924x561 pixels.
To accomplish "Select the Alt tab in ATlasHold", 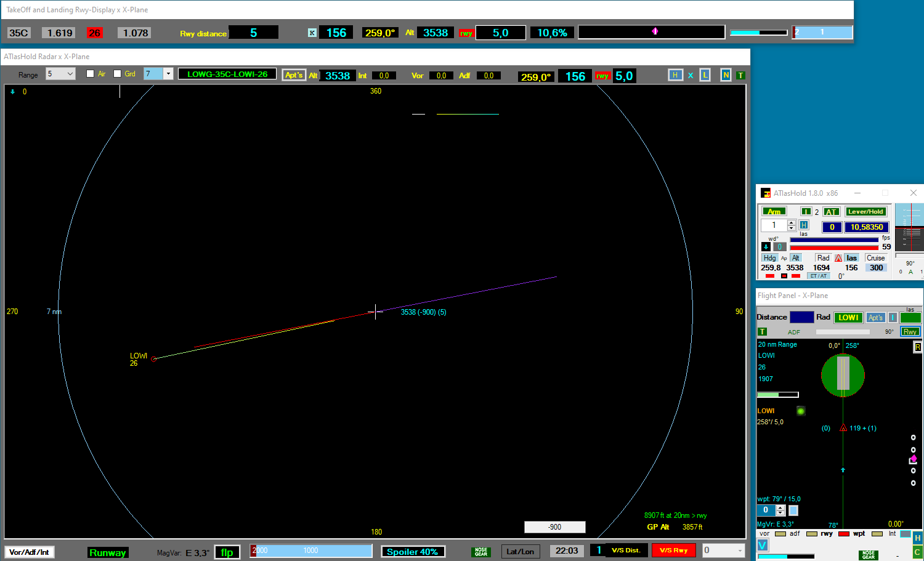I will point(796,258).
